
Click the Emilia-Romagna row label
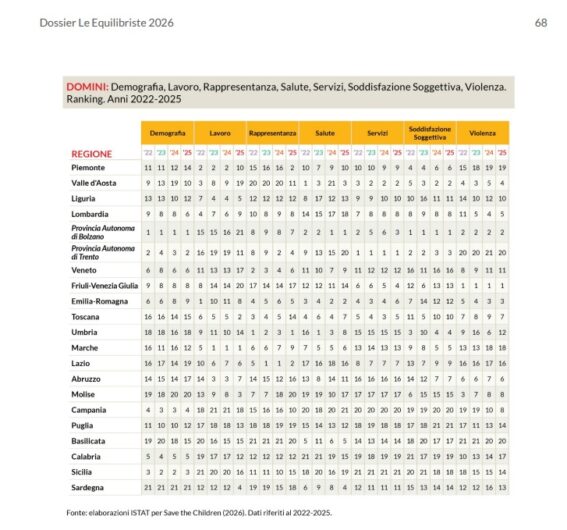[99, 301]
